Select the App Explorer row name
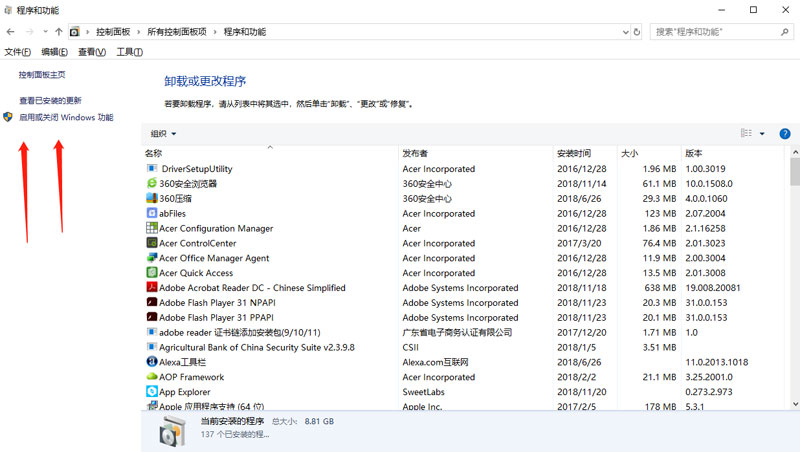The height and width of the screenshot is (452, 800). tap(185, 392)
